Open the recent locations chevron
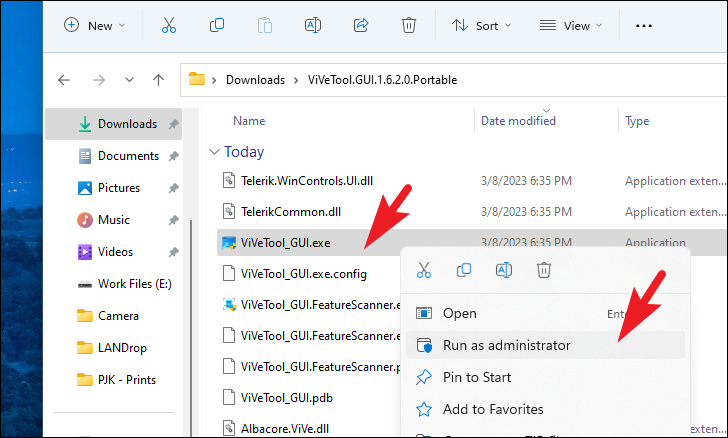This screenshot has height=438, width=728. [130, 80]
